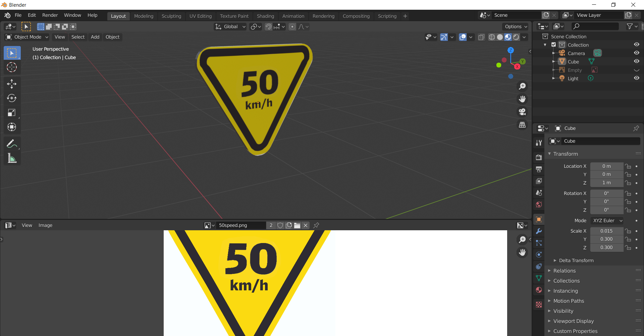644x336 pixels.
Task: Choose the Annotate pencil tool
Action: click(x=12, y=144)
